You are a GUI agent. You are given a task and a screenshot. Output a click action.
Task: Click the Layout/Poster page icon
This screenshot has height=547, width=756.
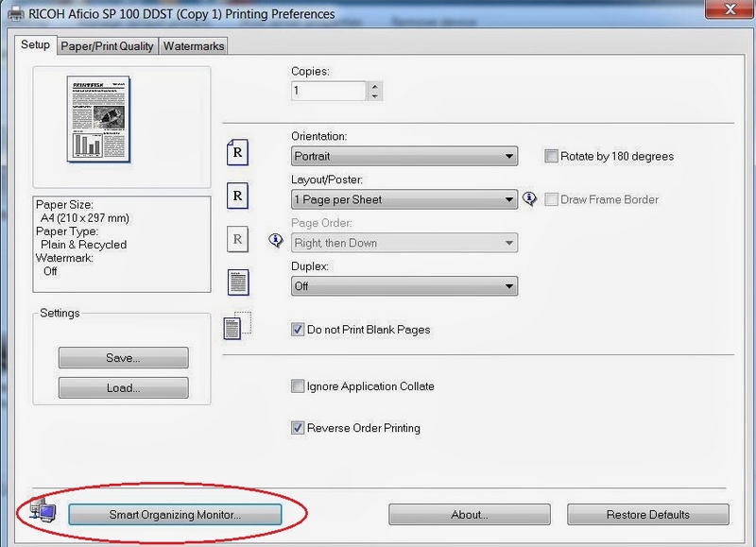click(x=238, y=196)
